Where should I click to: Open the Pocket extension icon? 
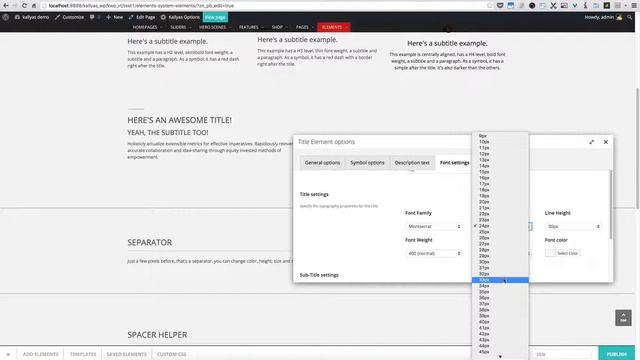(500, 6)
